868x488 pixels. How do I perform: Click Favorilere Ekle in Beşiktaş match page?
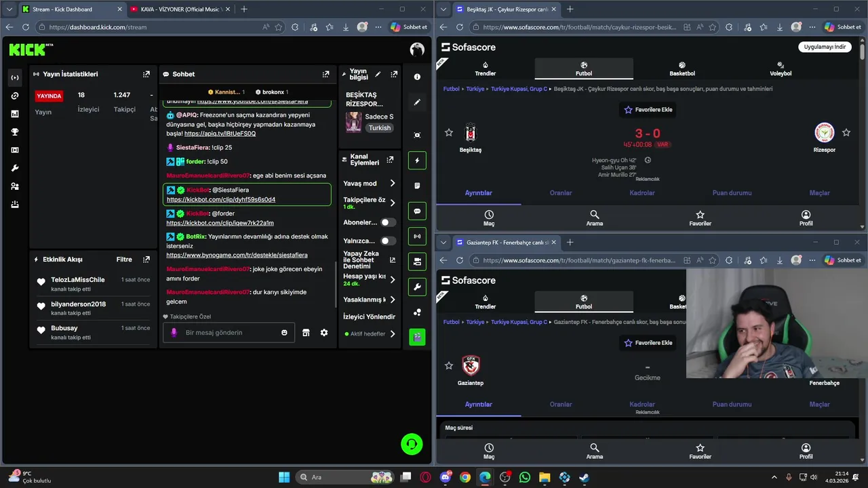648,110
